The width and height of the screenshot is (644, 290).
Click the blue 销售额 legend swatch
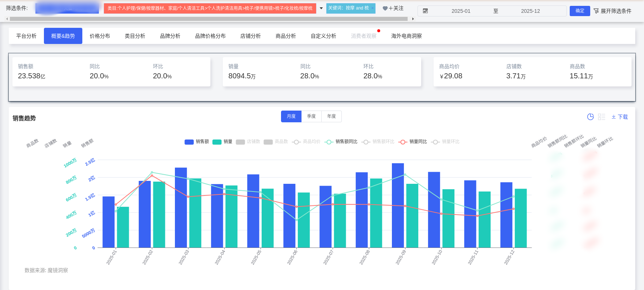click(x=189, y=142)
